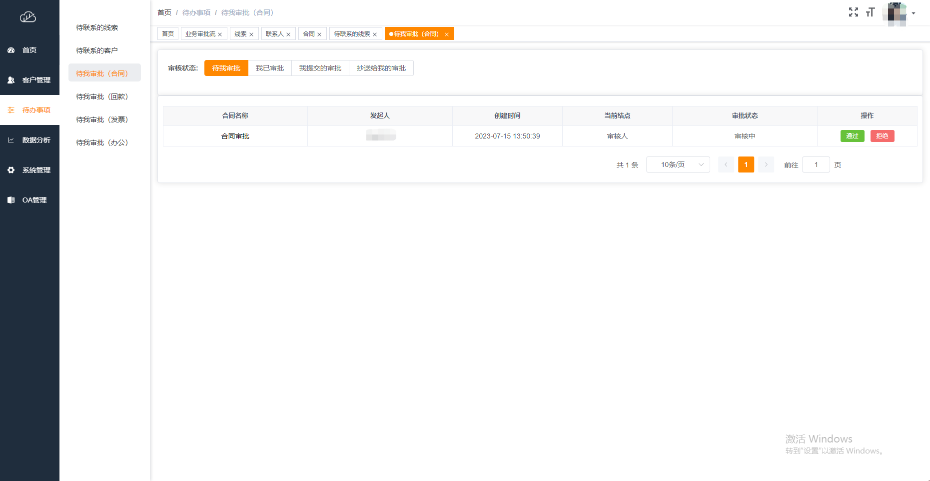Click the cloud logo in sidebar
Image resolution: width=930 pixels, height=481 pixels.
28,17
